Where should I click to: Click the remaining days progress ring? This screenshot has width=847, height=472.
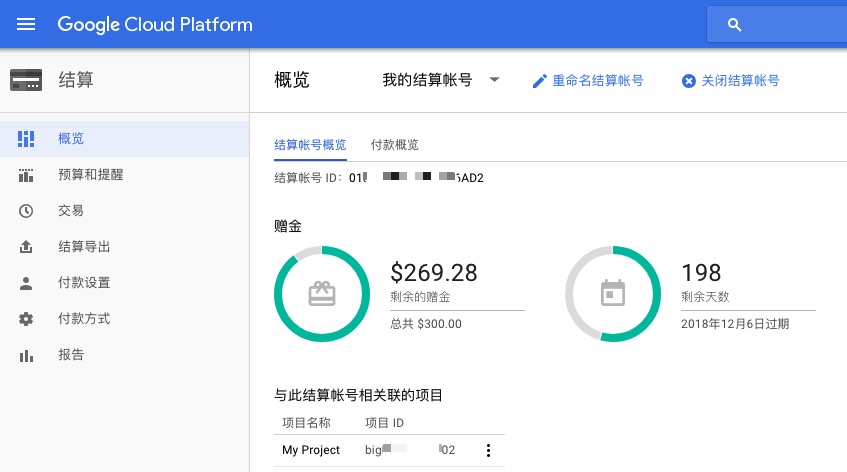point(613,294)
